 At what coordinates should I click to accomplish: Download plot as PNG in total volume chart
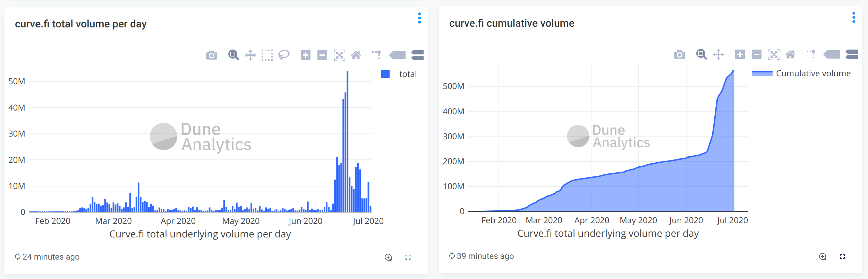pos(212,55)
